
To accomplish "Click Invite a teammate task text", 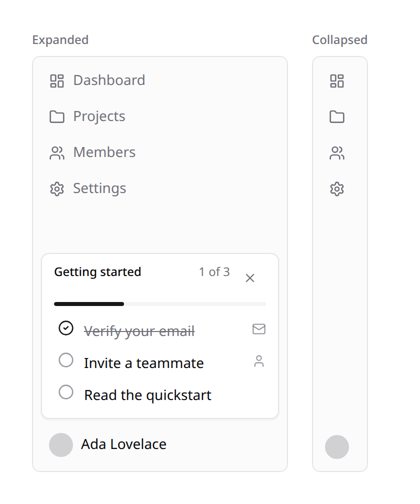I will 144,363.
